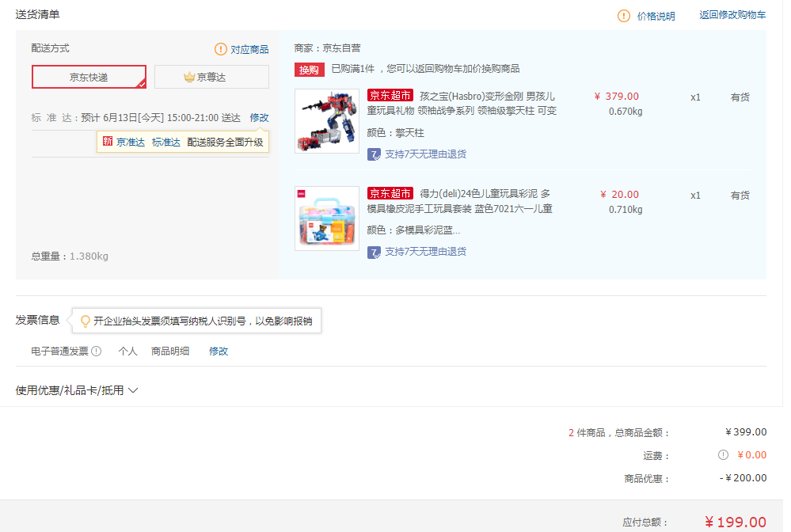791x532 pixels.
Task: Click the ¥199.00 total payable amount
Action: pos(736,522)
